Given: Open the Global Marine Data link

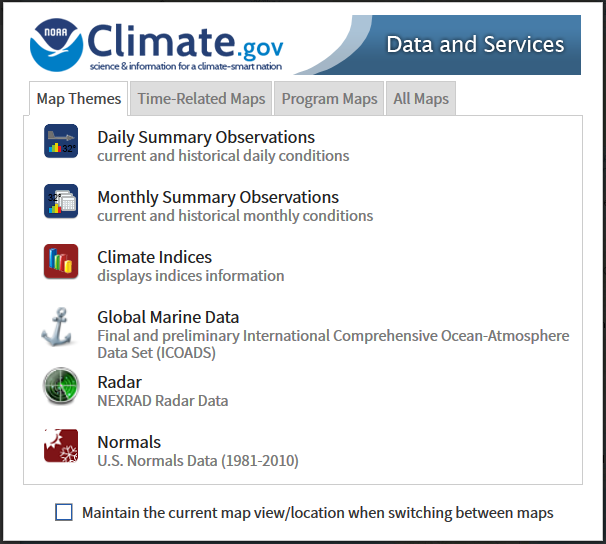Looking at the screenshot, I should pyautogui.click(x=167, y=317).
